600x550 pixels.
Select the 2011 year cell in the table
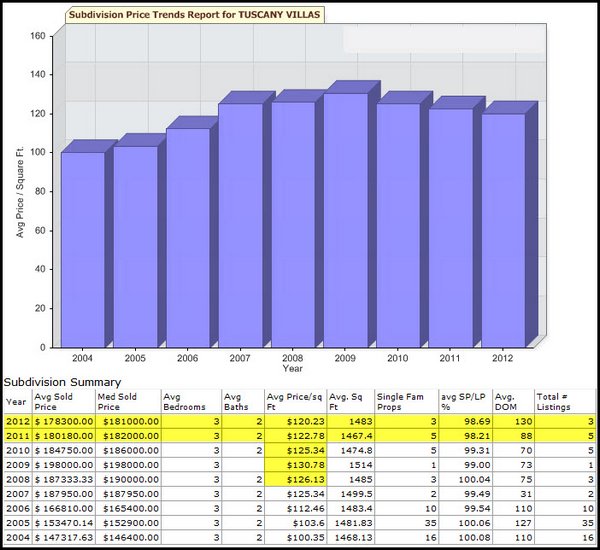(x=18, y=436)
